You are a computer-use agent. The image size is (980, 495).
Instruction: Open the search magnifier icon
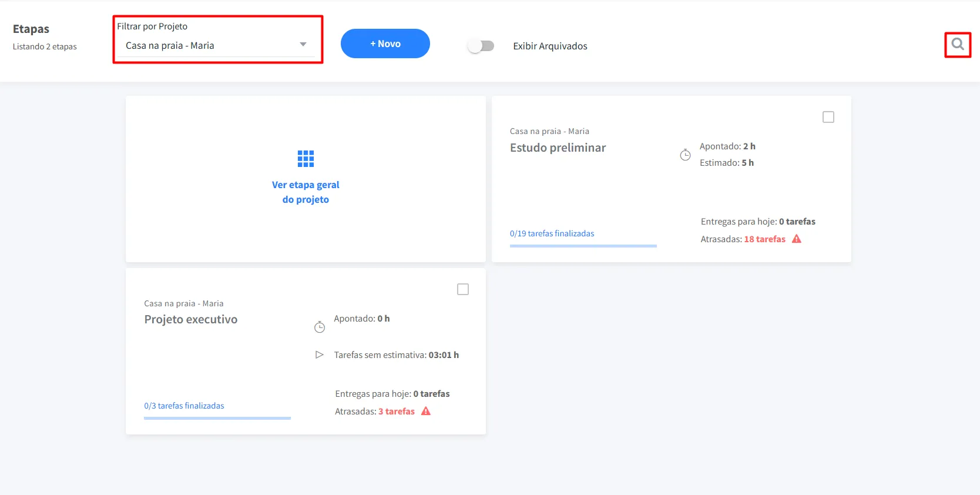pyautogui.click(x=958, y=45)
